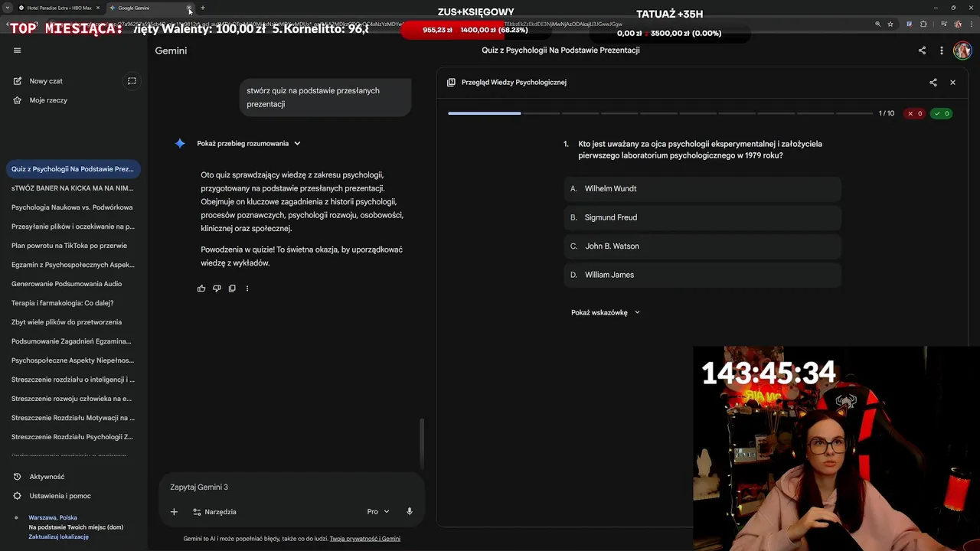Screen dimensions: 980x551
Task: Open the account profile avatar
Action: [962, 51]
